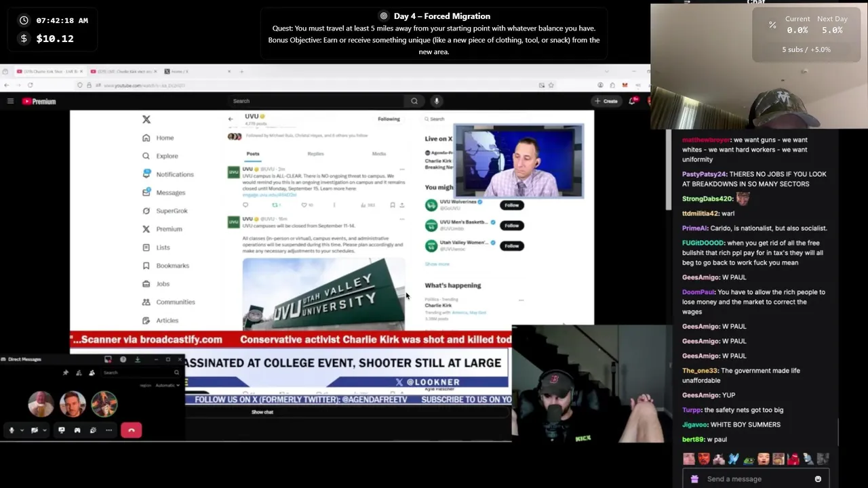Follow UVU Wolverines account
Image resolution: width=868 pixels, height=488 pixels.
511,205
